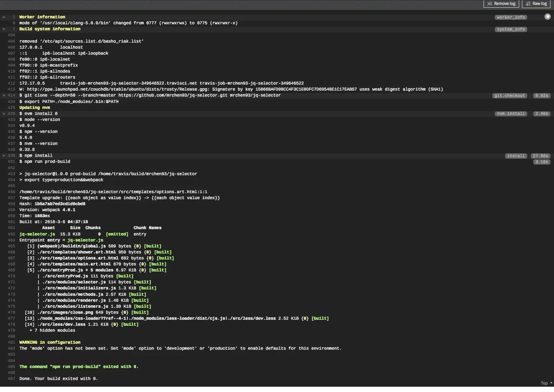Click the 27.86s duration badge
This screenshot has width=554, height=392.
540,156
